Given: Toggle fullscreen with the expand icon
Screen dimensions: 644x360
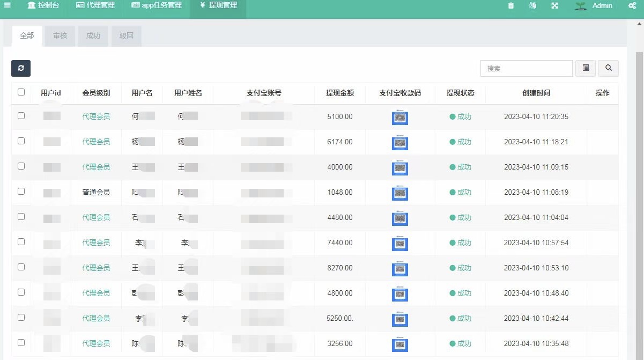Looking at the screenshot, I should point(554,6).
